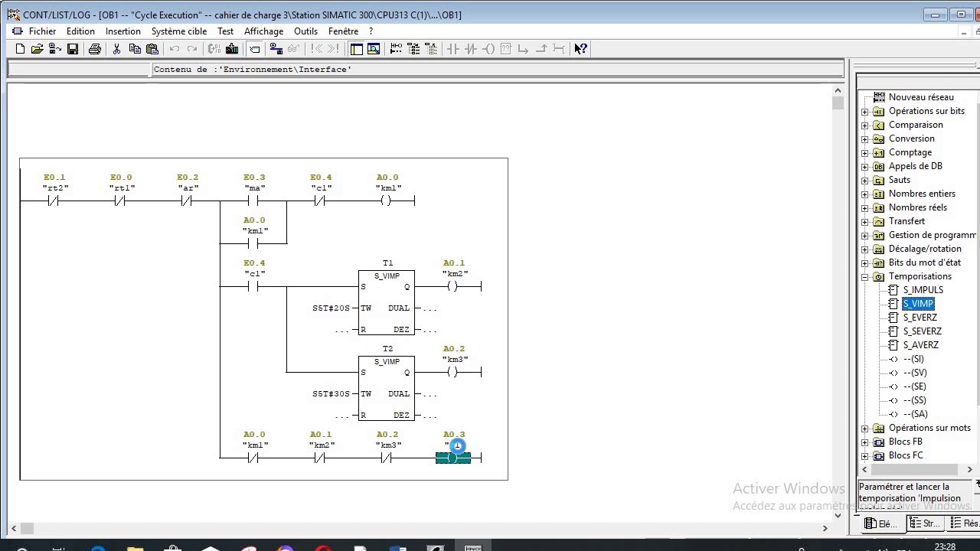Expand the Blocs FB folder

pyautogui.click(x=865, y=442)
